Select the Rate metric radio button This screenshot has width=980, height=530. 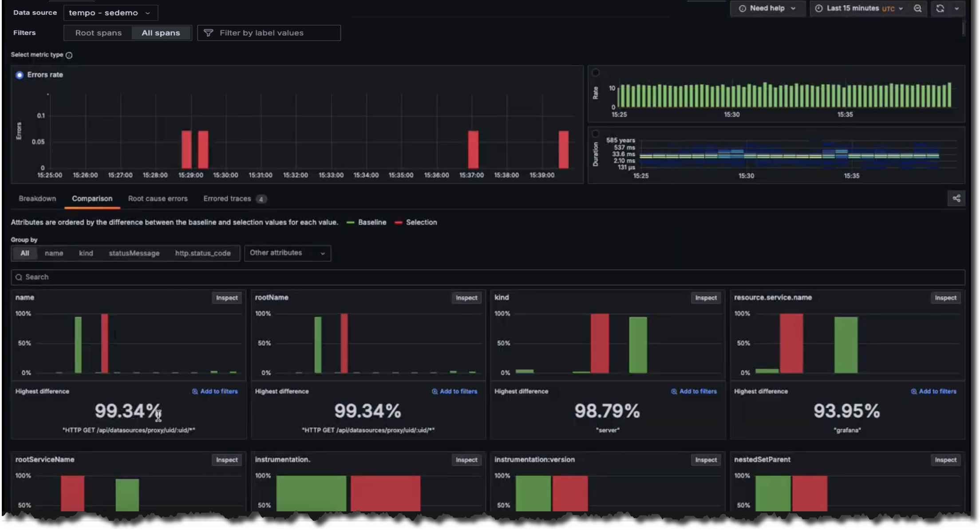(596, 72)
